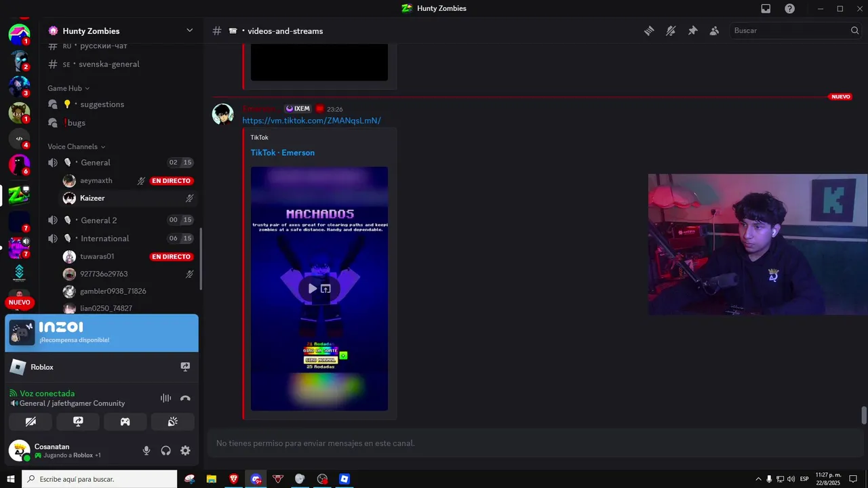Open the cat avatar server
The height and width of the screenshot is (488, 868).
point(19,113)
